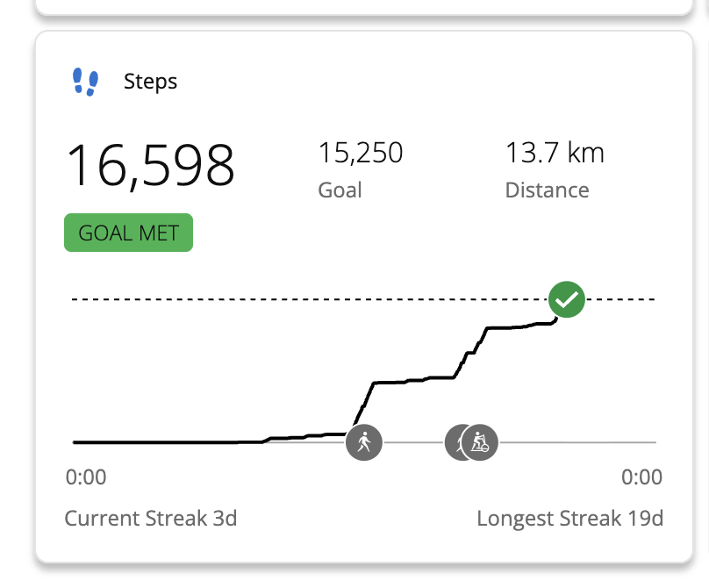Click the black cumulative steps line
The height and width of the screenshot is (588, 709).
point(412,381)
